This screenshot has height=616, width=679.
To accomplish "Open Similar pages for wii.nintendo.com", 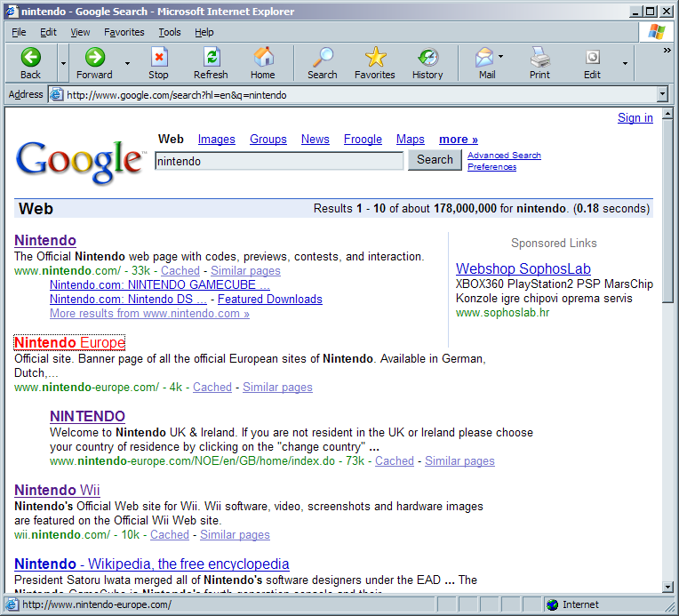I will tap(235, 535).
